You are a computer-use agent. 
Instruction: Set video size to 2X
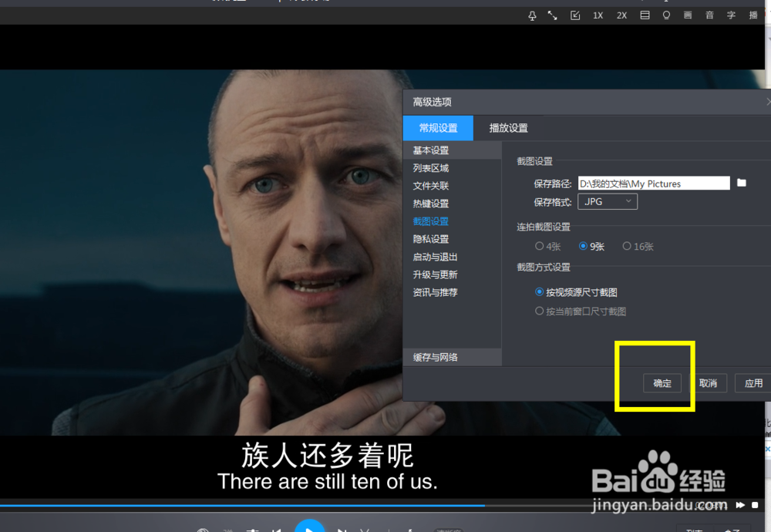(x=621, y=15)
